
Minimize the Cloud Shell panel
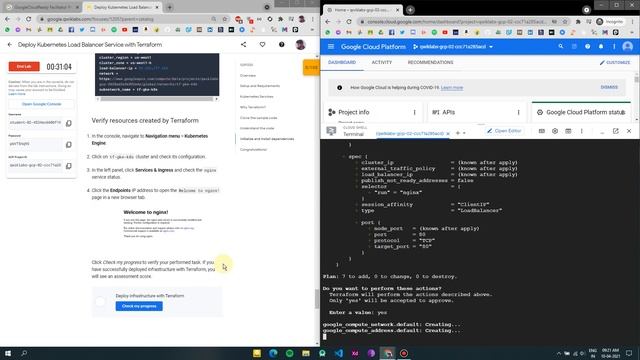tap(602, 132)
